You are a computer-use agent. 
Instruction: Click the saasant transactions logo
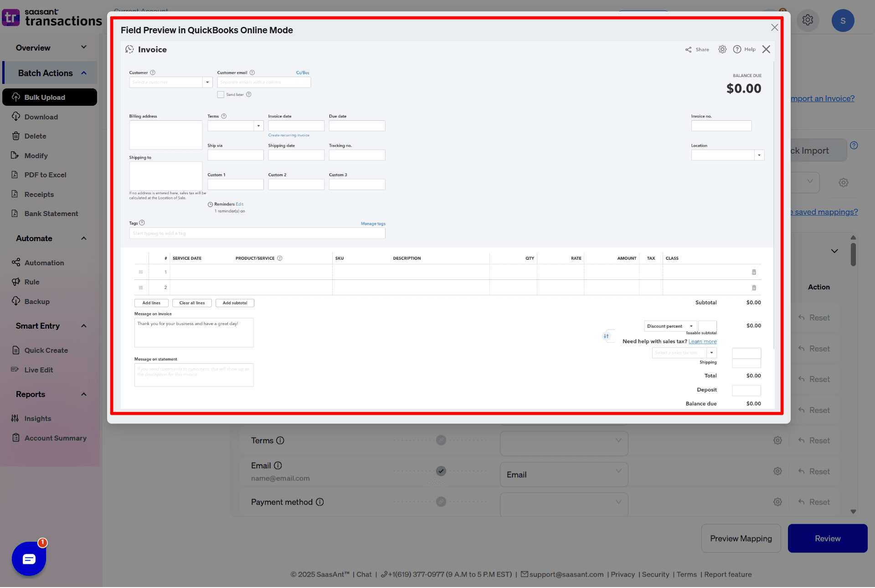click(52, 17)
